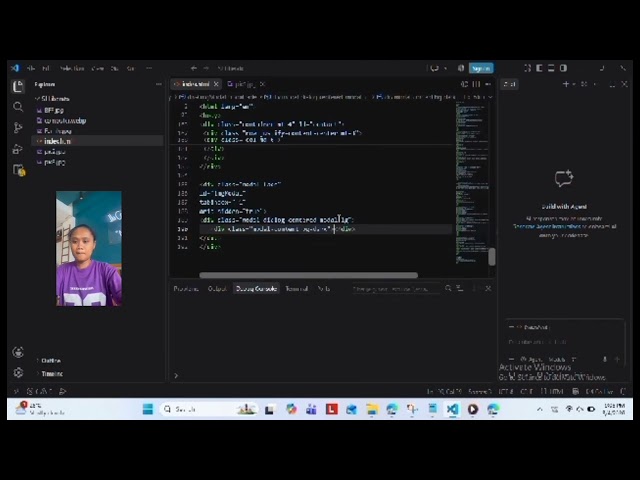Image resolution: width=640 pixels, height=480 pixels.
Task: Click the cursor line and column indicator
Action: click(444, 391)
